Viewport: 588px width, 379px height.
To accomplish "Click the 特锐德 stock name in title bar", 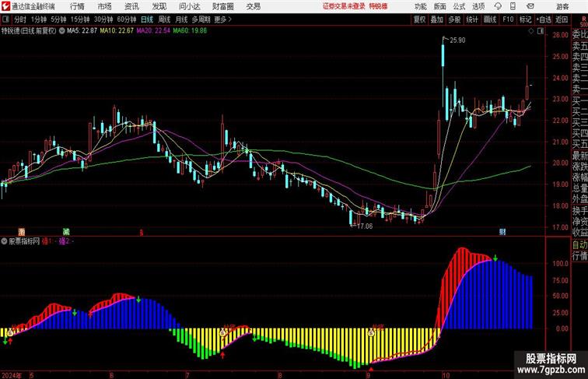I will (x=378, y=6).
